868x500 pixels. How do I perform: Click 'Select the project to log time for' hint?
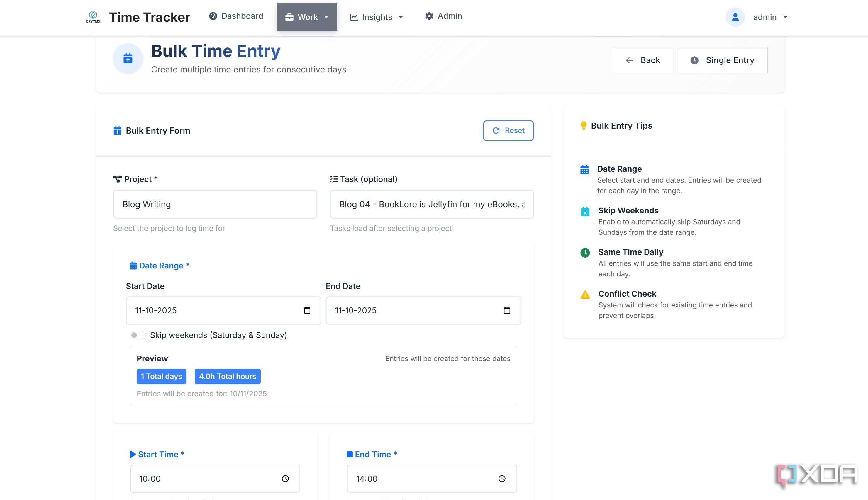(x=169, y=228)
